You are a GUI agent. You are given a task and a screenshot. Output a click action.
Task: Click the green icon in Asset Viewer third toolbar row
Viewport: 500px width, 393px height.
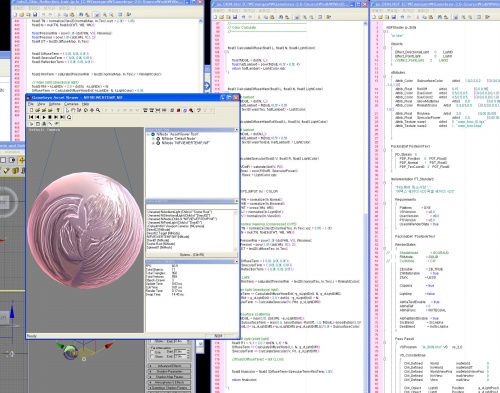(x=57, y=124)
